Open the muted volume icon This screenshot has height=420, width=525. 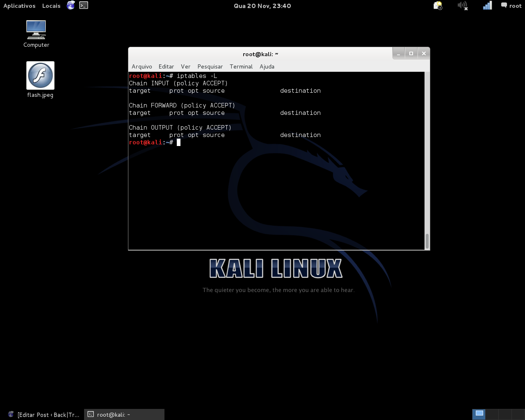(463, 5)
